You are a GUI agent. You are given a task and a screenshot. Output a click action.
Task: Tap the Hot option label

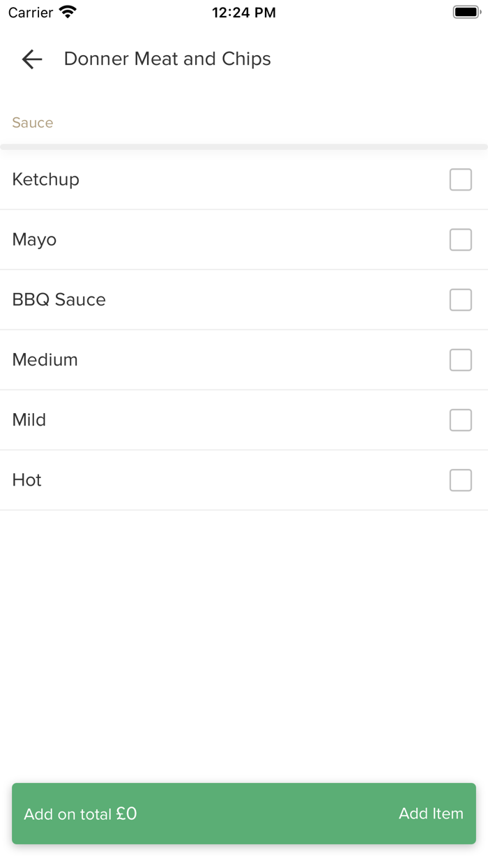click(27, 479)
